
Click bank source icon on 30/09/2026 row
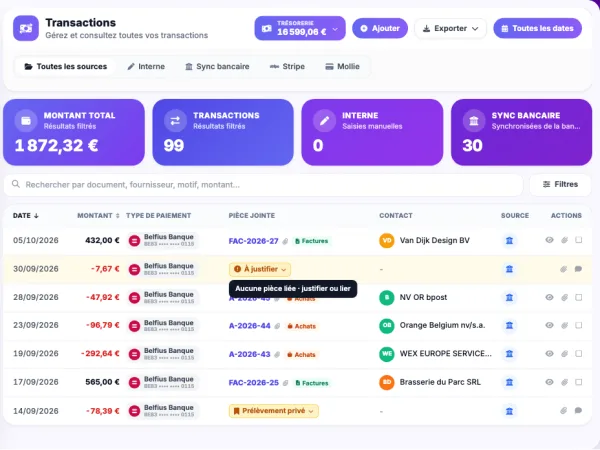(509, 269)
